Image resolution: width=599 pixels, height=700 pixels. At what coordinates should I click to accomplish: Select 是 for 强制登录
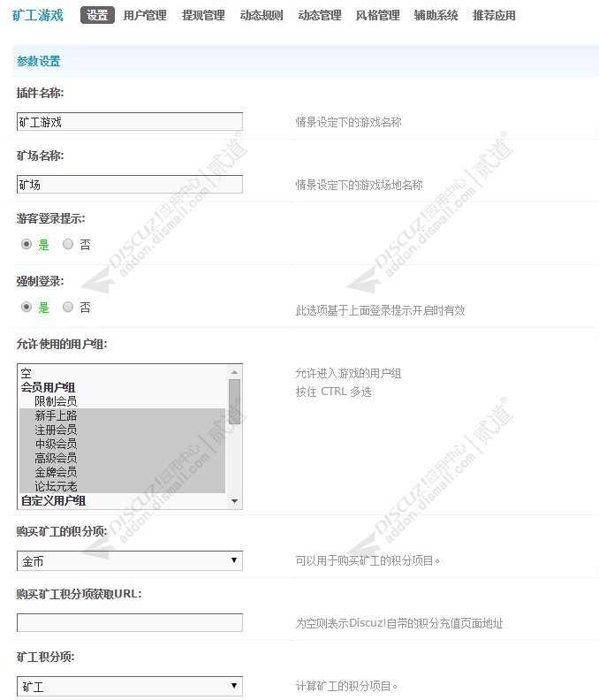coord(27,308)
